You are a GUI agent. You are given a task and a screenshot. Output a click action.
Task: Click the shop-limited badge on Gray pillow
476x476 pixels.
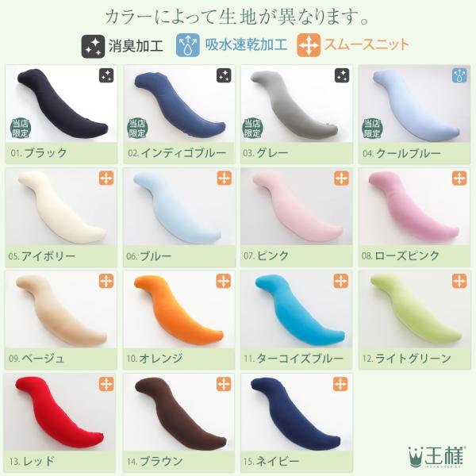pos(252,129)
